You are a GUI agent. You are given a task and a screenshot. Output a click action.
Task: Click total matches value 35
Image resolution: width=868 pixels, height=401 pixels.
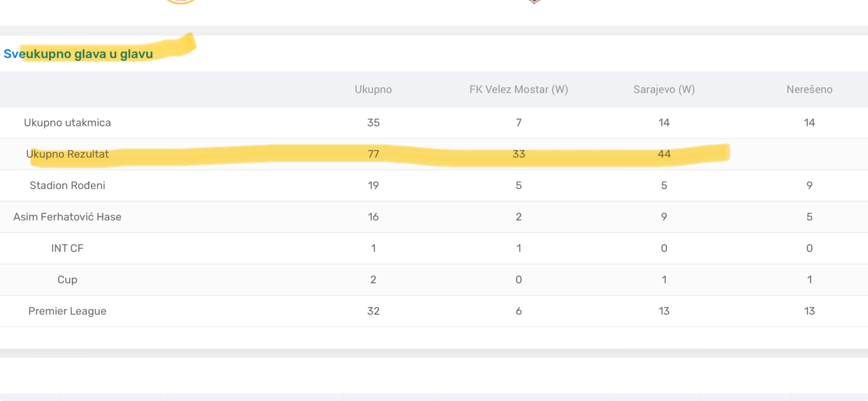tap(373, 122)
